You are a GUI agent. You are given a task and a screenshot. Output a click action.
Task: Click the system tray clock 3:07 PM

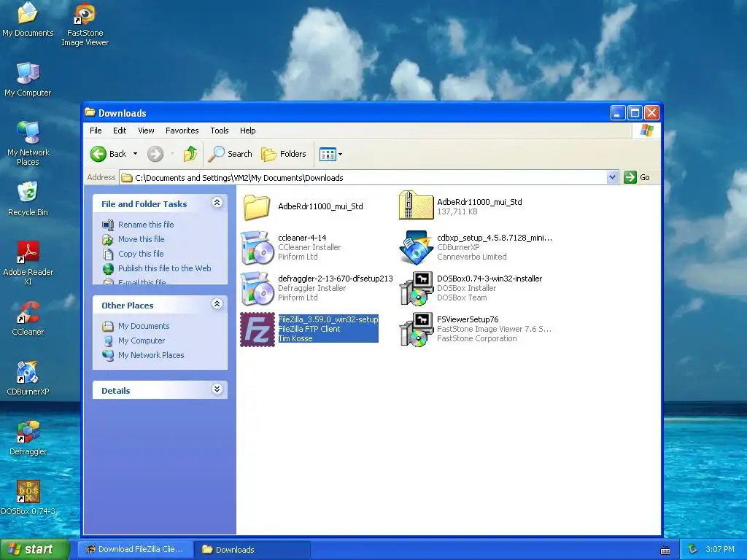720,550
